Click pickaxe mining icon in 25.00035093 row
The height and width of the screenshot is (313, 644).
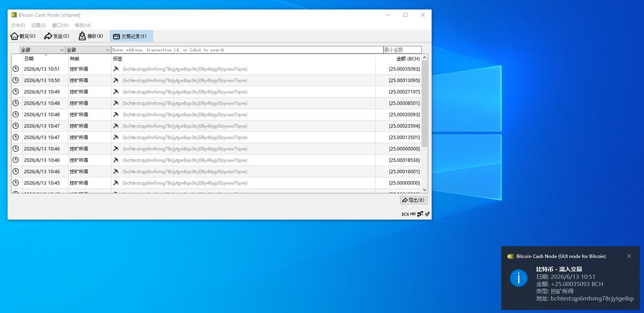(x=115, y=69)
